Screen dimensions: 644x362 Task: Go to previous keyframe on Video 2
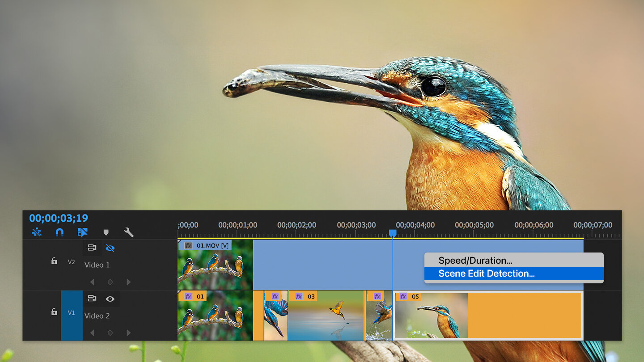(92, 333)
